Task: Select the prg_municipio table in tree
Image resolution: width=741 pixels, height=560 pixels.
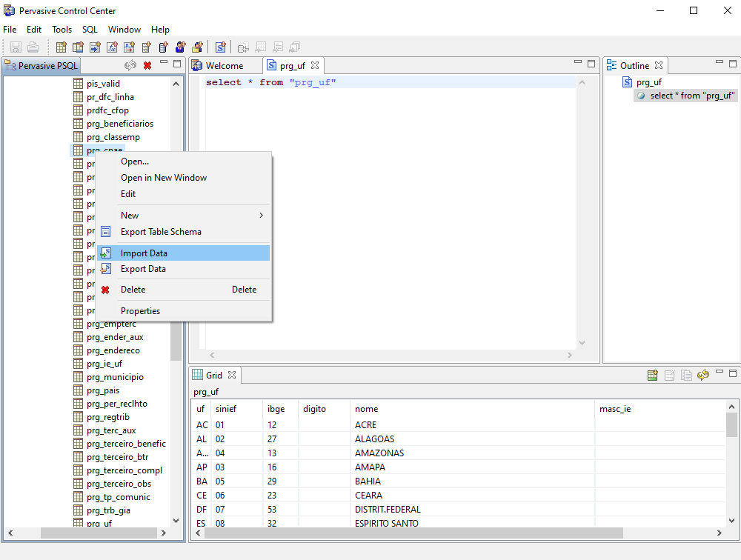Action: tap(115, 377)
